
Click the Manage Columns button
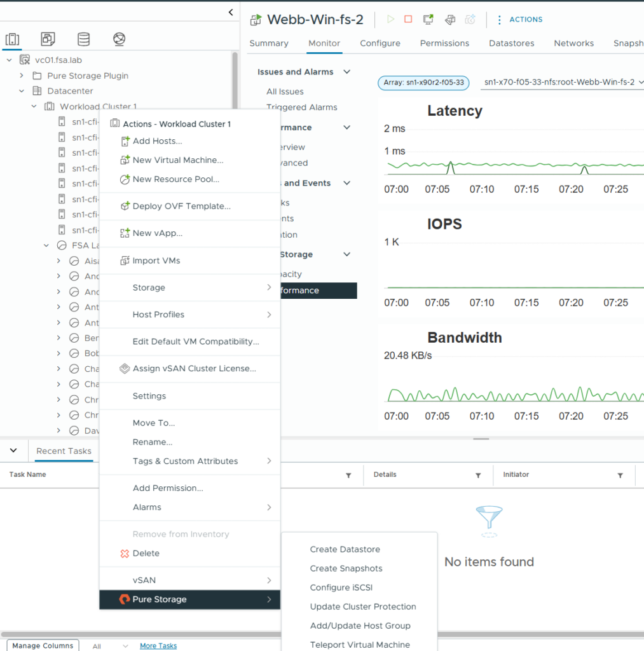[43, 646]
